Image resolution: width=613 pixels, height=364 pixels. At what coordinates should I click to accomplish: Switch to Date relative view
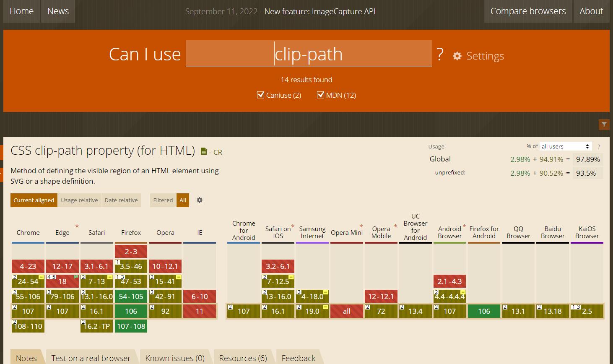pyautogui.click(x=121, y=200)
